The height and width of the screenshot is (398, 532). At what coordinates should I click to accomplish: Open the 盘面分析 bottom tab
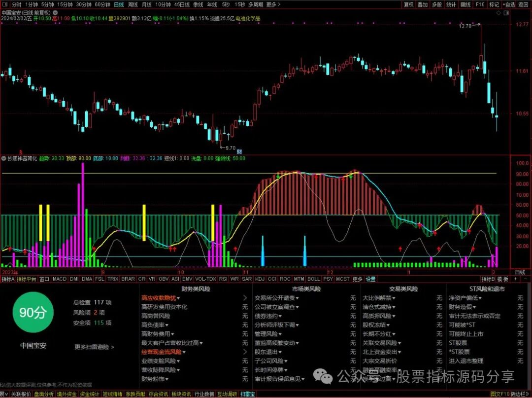pyautogui.click(x=44, y=394)
